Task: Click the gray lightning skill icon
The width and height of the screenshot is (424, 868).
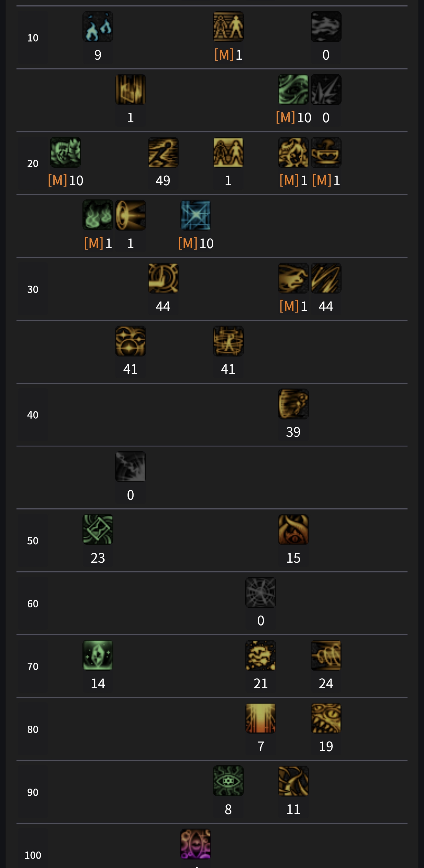Action: pyautogui.click(x=130, y=467)
